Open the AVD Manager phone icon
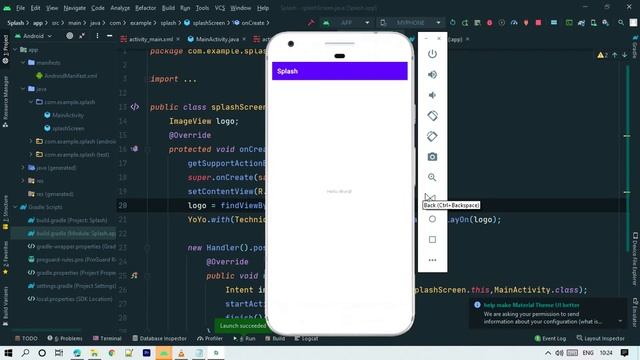The height and width of the screenshot is (360, 640). click(593, 23)
